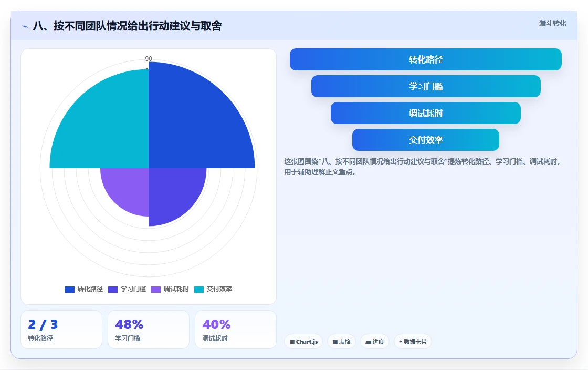The image size is (588, 370).
Task: Click the 进度 tag chip
Action: (375, 342)
